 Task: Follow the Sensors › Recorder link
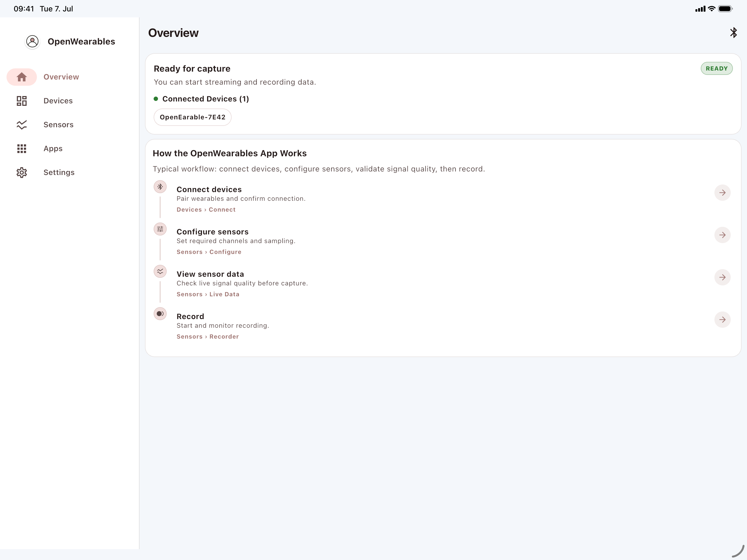point(208,336)
